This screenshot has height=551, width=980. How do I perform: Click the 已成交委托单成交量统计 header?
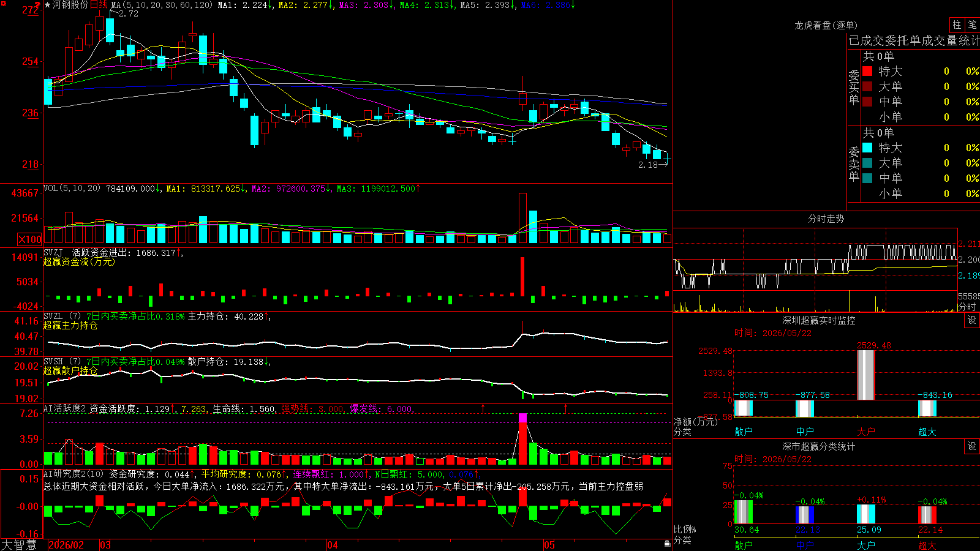pos(914,40)
